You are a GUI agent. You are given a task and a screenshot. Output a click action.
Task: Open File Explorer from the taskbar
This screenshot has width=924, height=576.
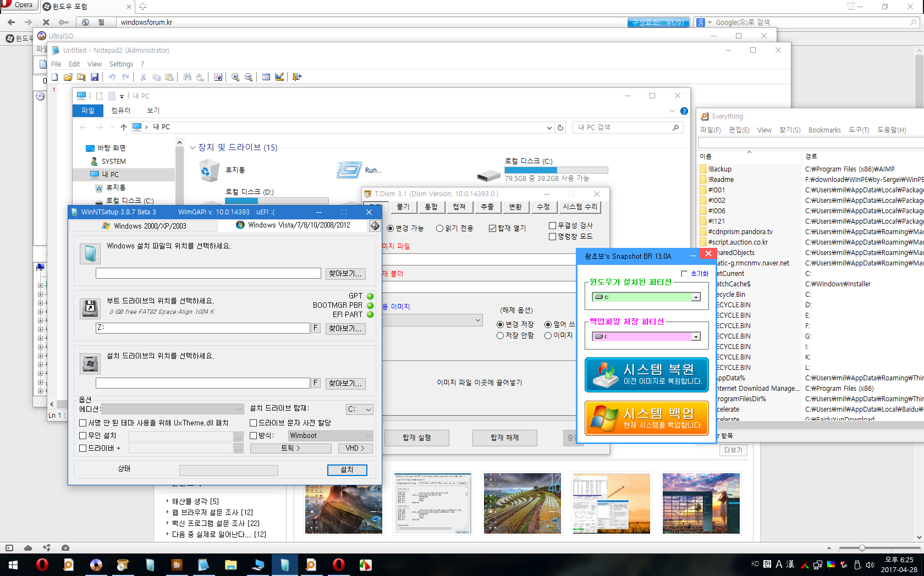(x=230, y=564)
